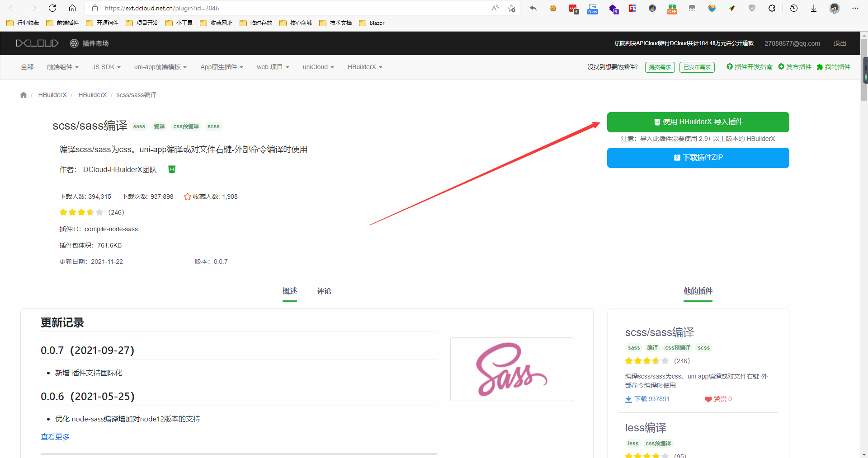Click 查看更多 to see more updates
Image resolution: width=868 pixels, height=458 pixels.
point(55,437)
